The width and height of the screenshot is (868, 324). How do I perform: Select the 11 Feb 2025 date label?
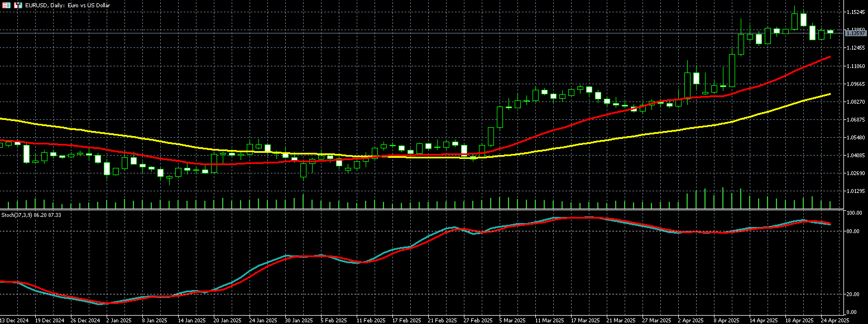pyautogui.click(x=371, y=321)
